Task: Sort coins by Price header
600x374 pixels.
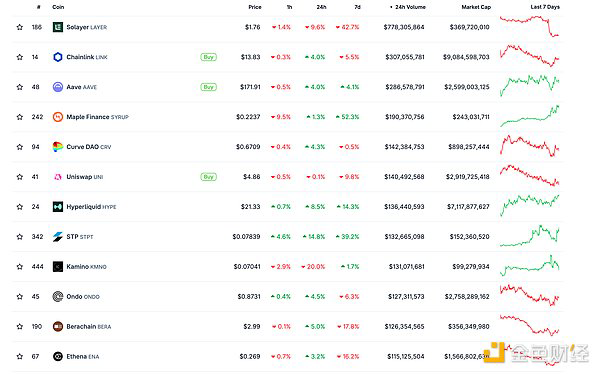Action: point(255,7)
